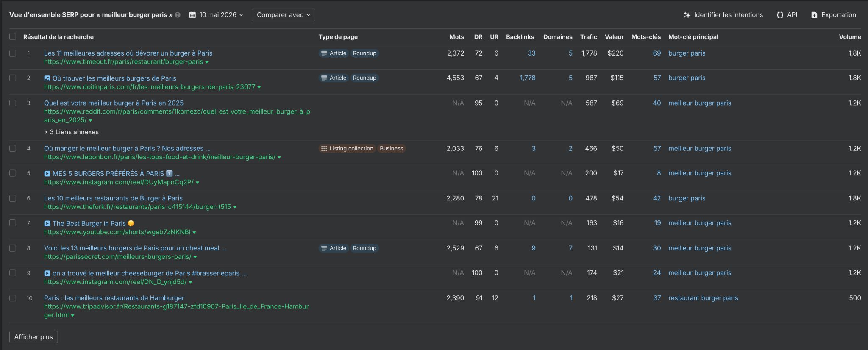Click domains value 7 in parissecret row
This screenshot has height=350, width=868.
570,248
